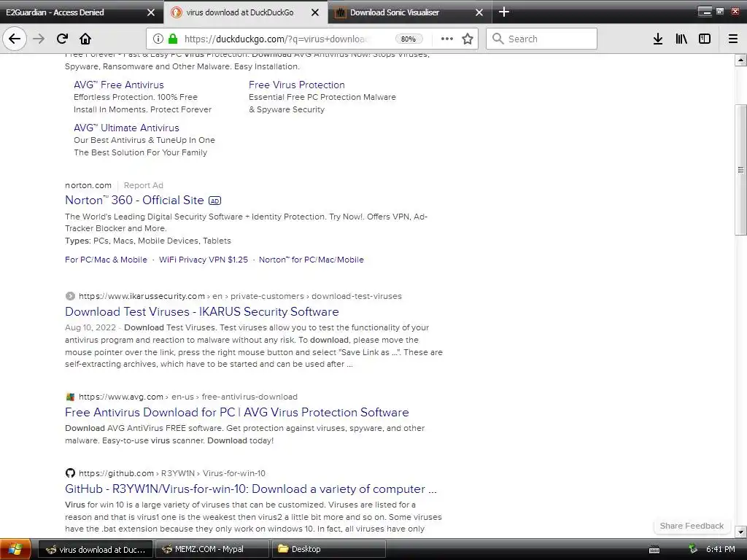Reset the 80% zoom level badge
The image size is (747, 560).
409,39
